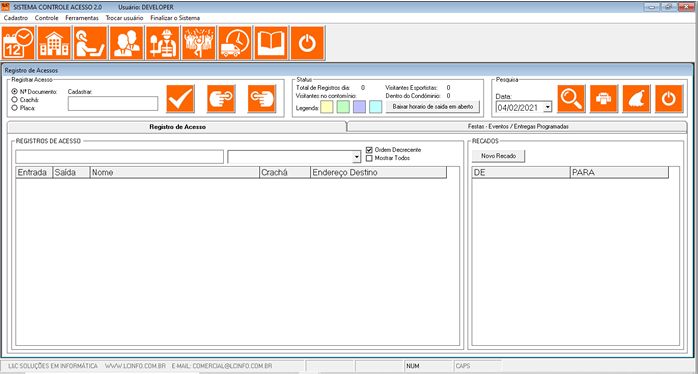The height and width of the screenshot is (374, 698).
Task: Click the hand pointing right icon
Action: (221, 98)
